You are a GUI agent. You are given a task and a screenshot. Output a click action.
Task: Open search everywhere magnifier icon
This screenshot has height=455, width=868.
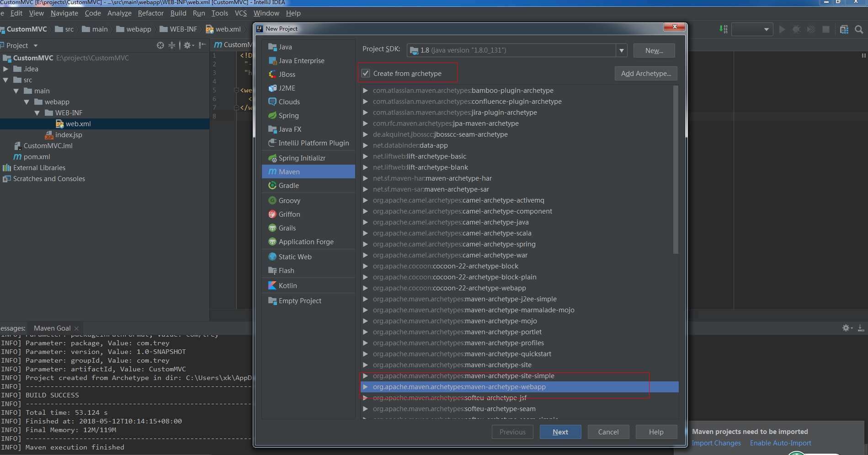tap(859, 30)
